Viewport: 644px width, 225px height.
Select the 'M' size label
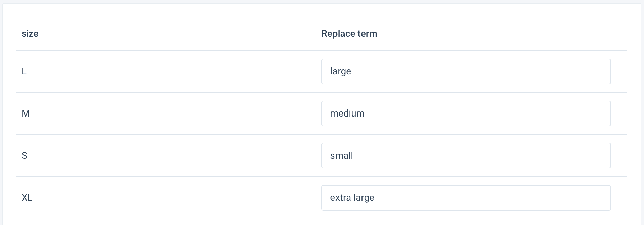coord(26,114)
